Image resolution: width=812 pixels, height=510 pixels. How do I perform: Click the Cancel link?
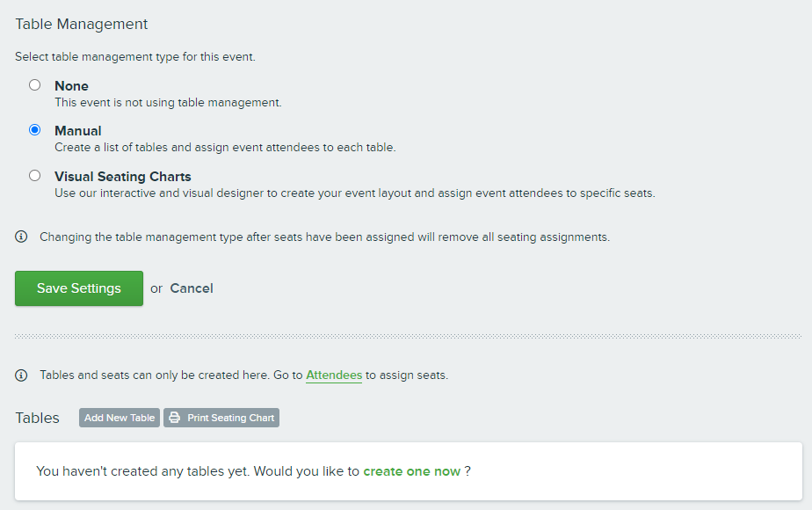click(192, 288)
